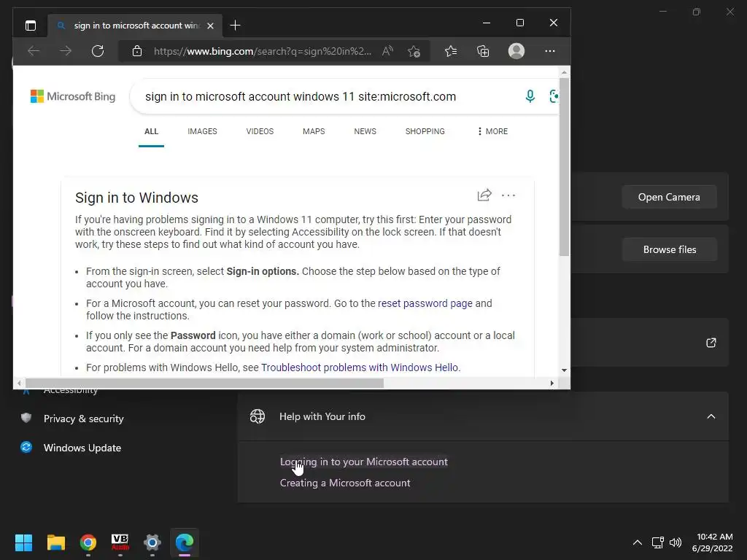Image resolution: width=747 pixels, height=560 pixels.
Task: Share the Sign in to Windows answer
Action: pyautogui.click(x=484, y=195)
